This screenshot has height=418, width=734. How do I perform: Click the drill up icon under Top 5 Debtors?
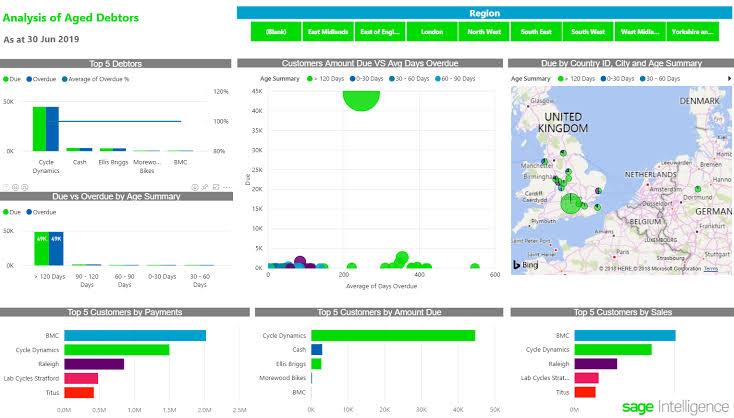coord(6,187)
